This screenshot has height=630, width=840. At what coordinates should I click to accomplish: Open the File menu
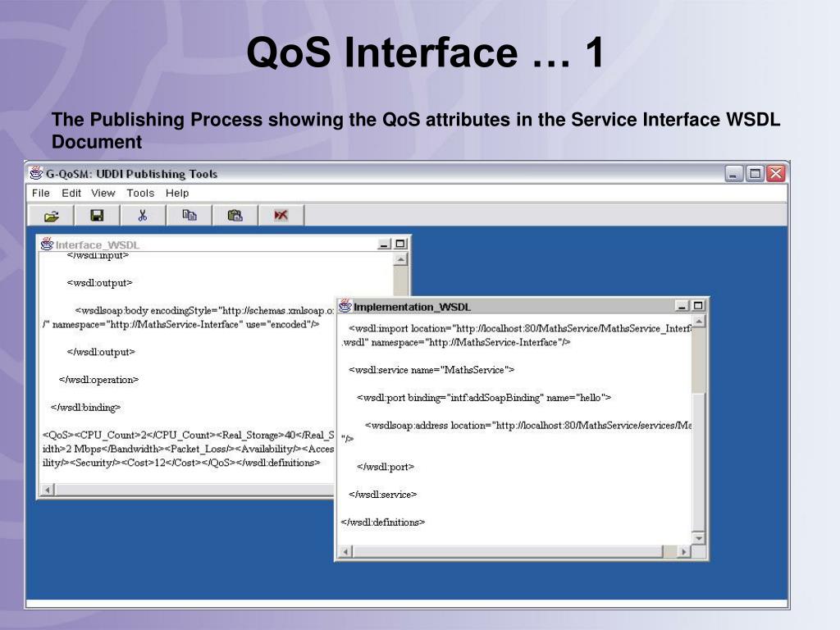click(41, 193)
